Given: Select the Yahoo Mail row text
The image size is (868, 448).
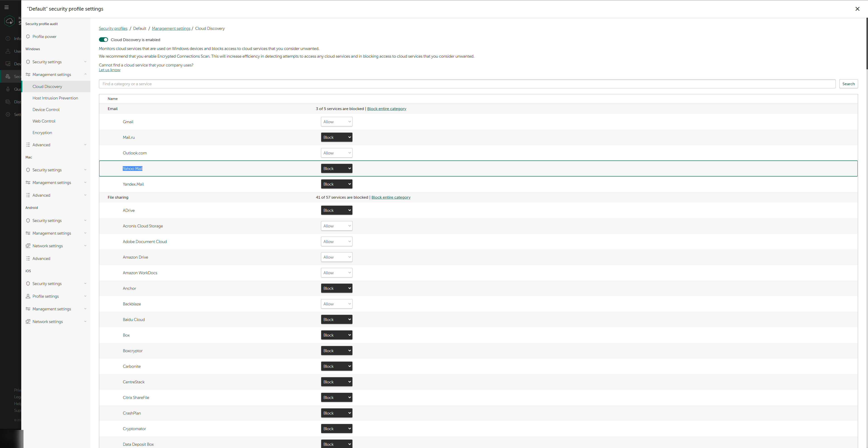Looking at the screenshot, I should click(132, 168).
